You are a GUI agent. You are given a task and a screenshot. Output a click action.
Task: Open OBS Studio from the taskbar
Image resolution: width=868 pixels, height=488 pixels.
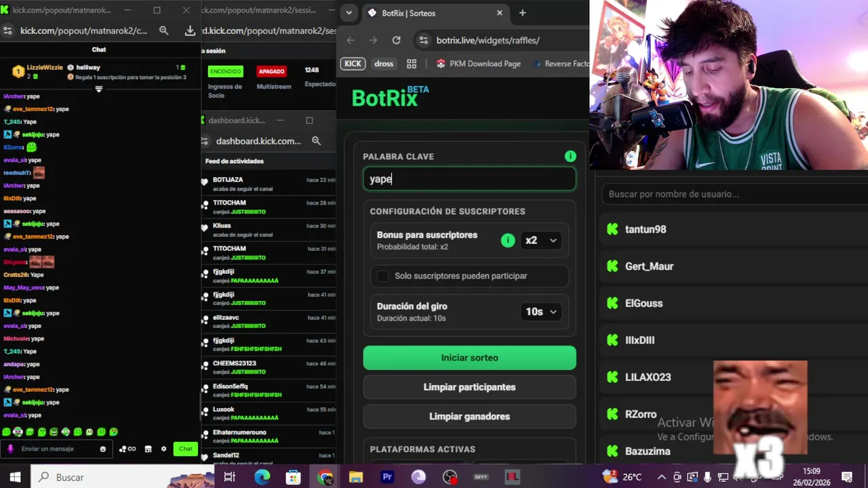tap(450, 477)
